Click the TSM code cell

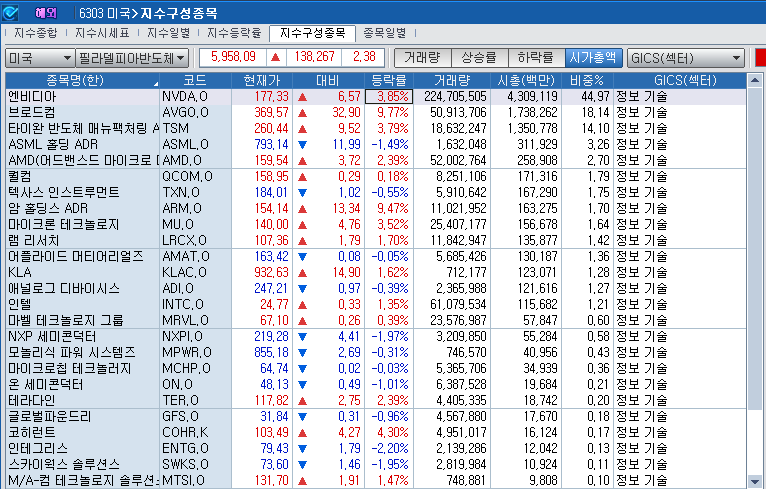[195, 128]
